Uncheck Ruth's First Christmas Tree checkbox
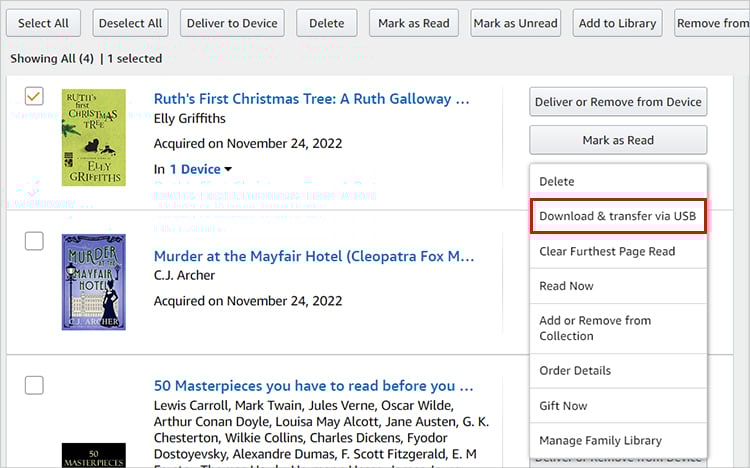Screen dimensions: 750x468 coord(34,96)
